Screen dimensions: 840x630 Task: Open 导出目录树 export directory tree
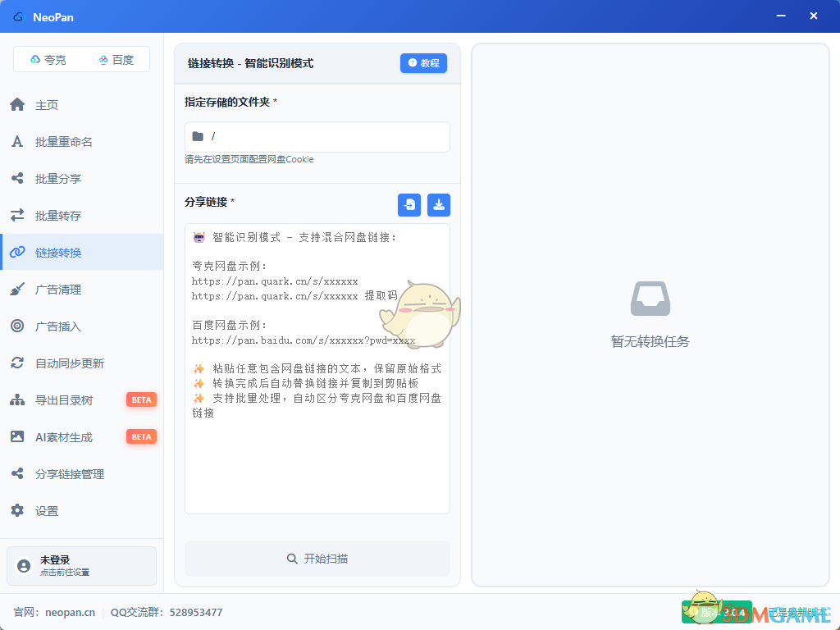[64, 400]
